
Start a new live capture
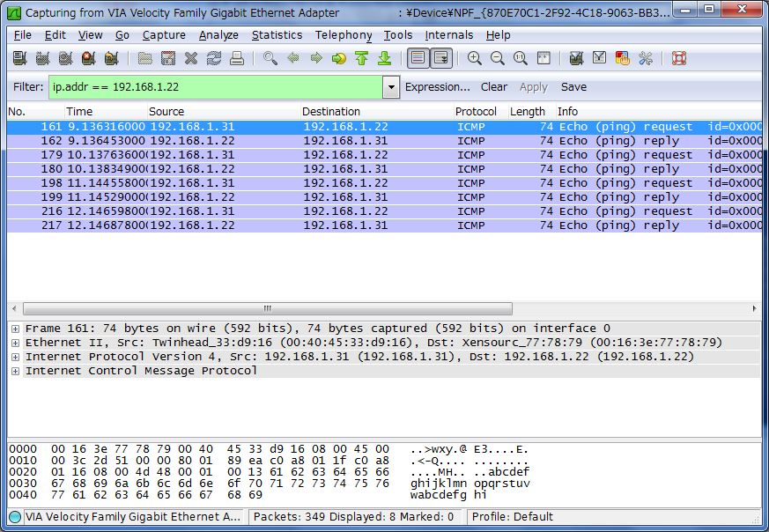[66, 58]
